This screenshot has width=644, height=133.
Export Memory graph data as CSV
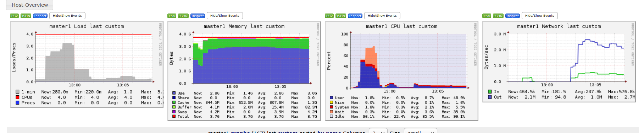pos(172,16)
